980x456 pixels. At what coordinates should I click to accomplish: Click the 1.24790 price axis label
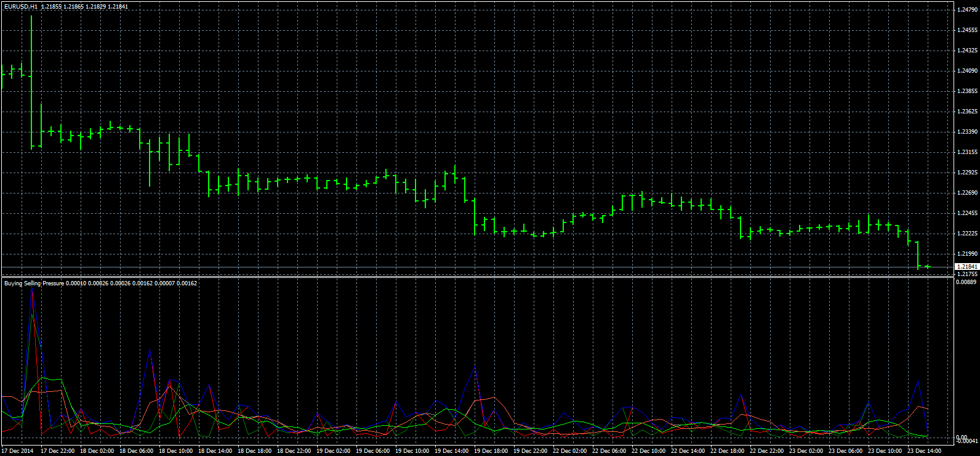click(968, 10)
